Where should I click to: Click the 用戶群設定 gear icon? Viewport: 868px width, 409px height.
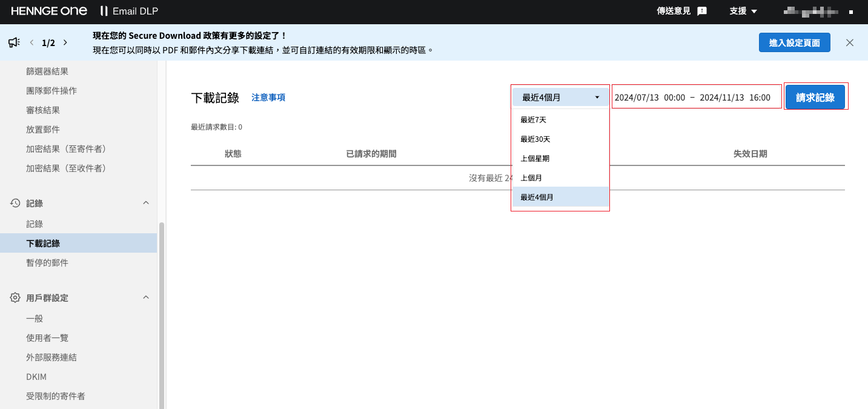(15, 298)
